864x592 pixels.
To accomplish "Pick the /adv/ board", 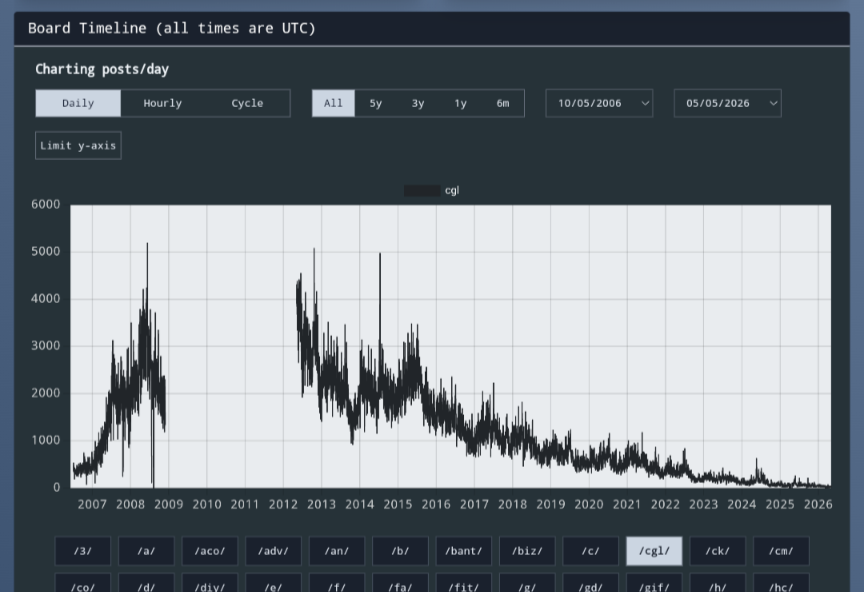I will click(x=273, y=551).
